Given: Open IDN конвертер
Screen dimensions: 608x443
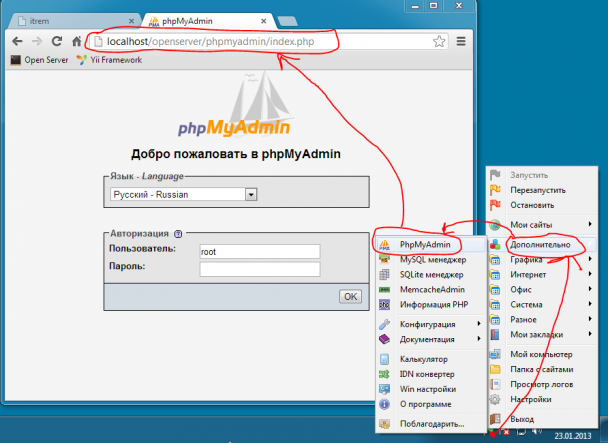Looking at the screenshot, I should click(431, 374).
